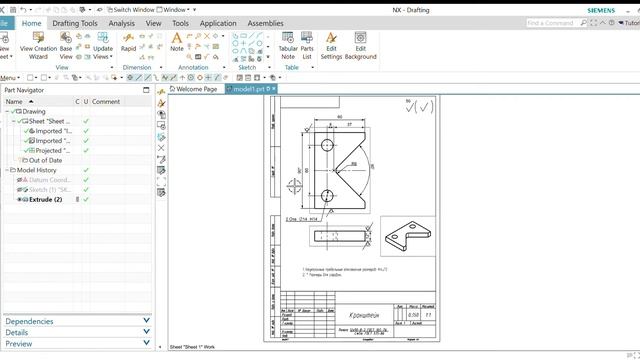The width and height of the screenshot is (640, 360).
Task: Open Edit Background tool
Action: (360, 46)
